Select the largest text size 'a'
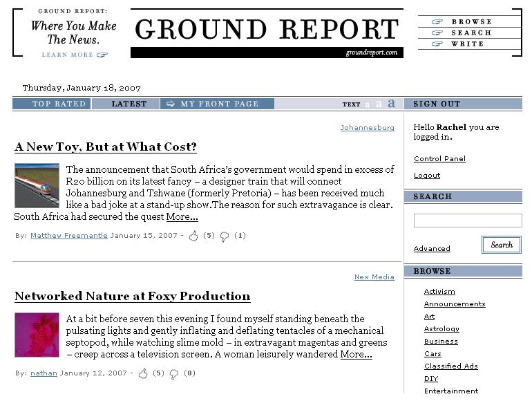Screen dimensions: 532x401 tap(391, 104)
